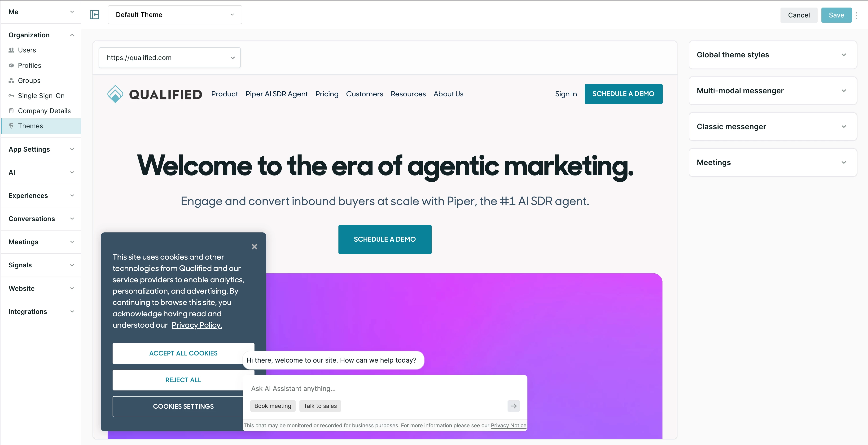
Task: Select Profiles in the sidebar
Action: [30, 65]
